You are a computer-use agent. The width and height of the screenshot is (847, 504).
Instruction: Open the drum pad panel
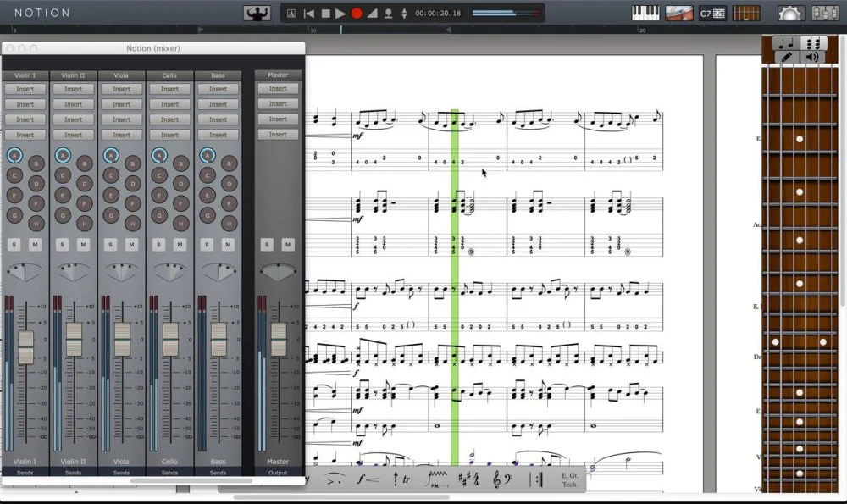(679, 13)
